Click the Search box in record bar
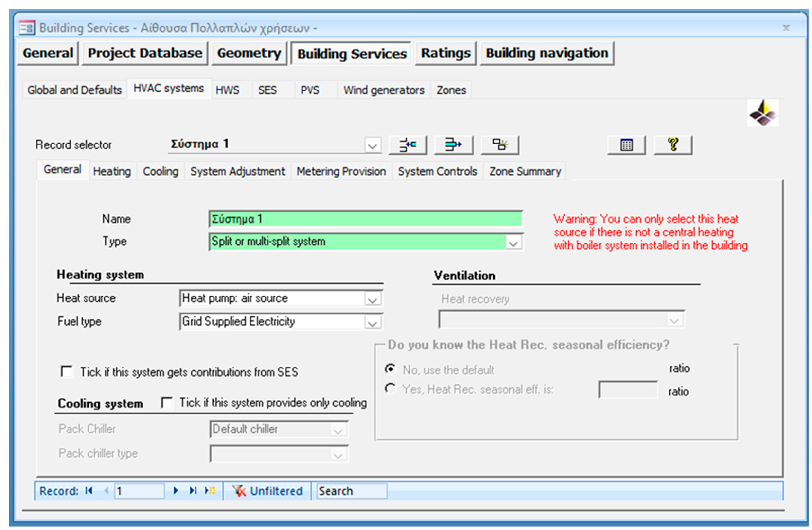Screen dimensions: 812x530 tap(351, 491)
